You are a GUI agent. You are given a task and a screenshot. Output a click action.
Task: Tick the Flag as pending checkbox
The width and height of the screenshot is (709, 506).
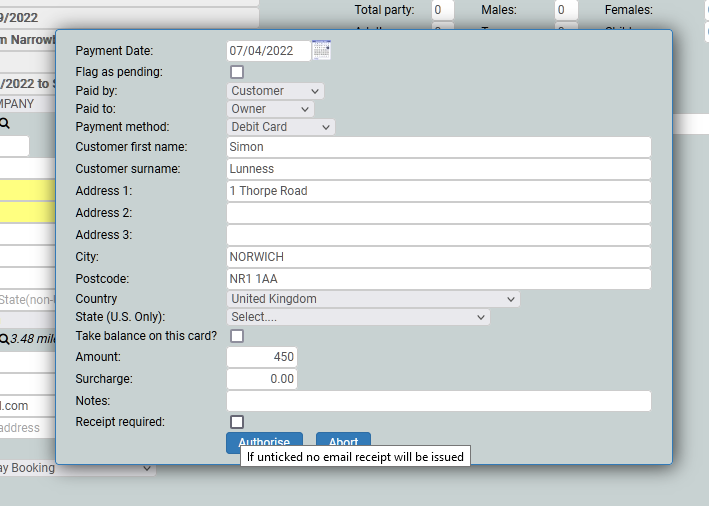point(237,72)
